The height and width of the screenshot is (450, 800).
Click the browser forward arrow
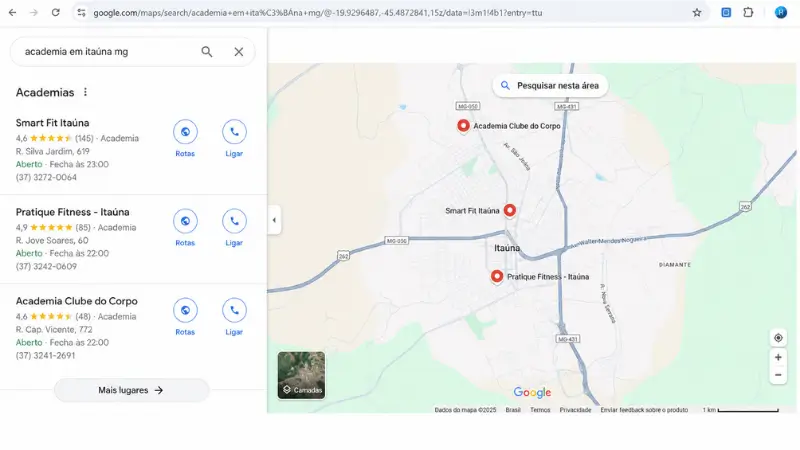(34, 13)
